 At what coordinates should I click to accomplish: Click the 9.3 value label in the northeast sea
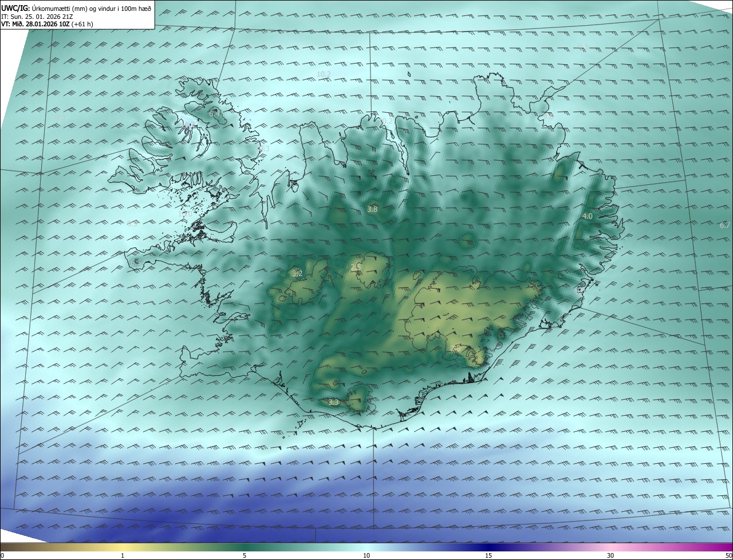point(582,47)
